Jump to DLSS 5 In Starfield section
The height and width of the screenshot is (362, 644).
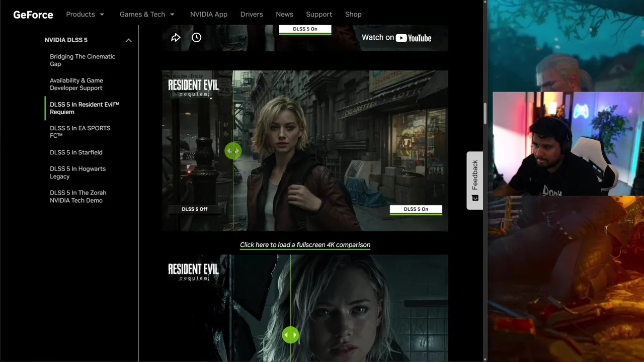[x=76, y=152]
